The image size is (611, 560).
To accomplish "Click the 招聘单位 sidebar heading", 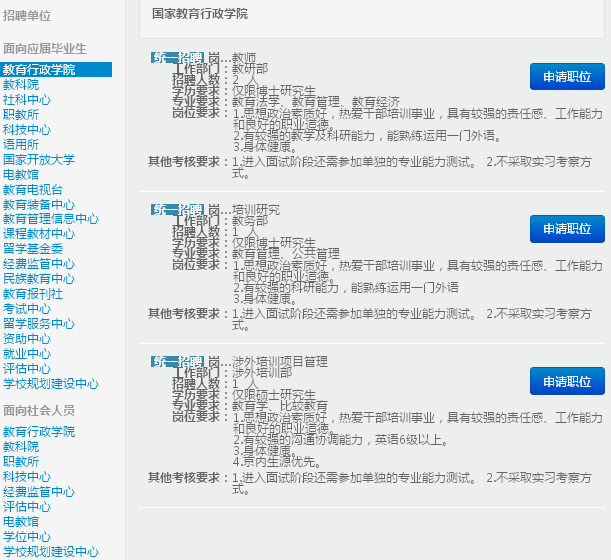I will click(x=27, y=16).
